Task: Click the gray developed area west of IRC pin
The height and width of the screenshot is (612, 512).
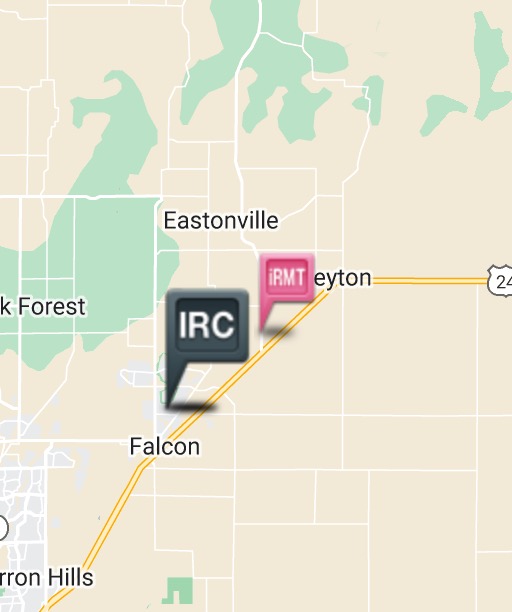Action: point(140,375)
